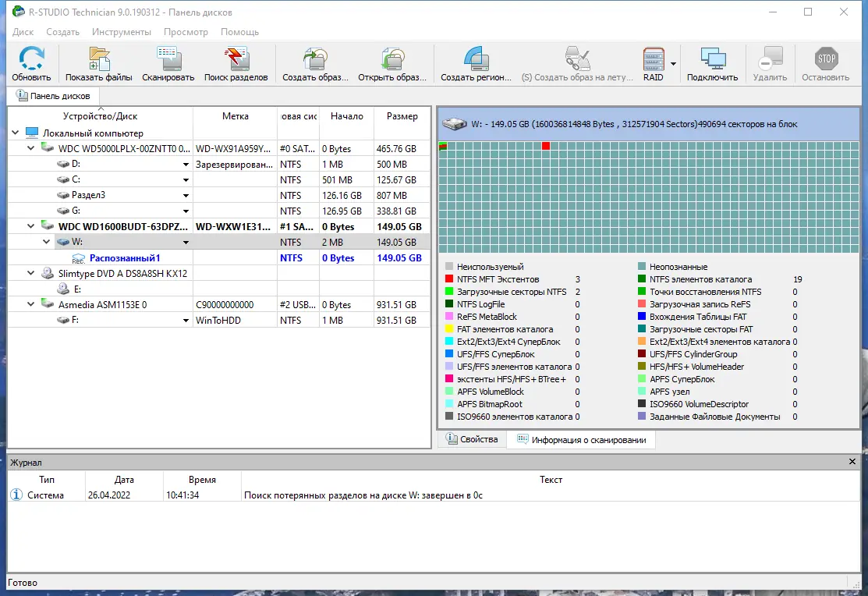Viewport: 868px width, 596px height.
Task: Click the Метка column header
Action: click(236, 116)
